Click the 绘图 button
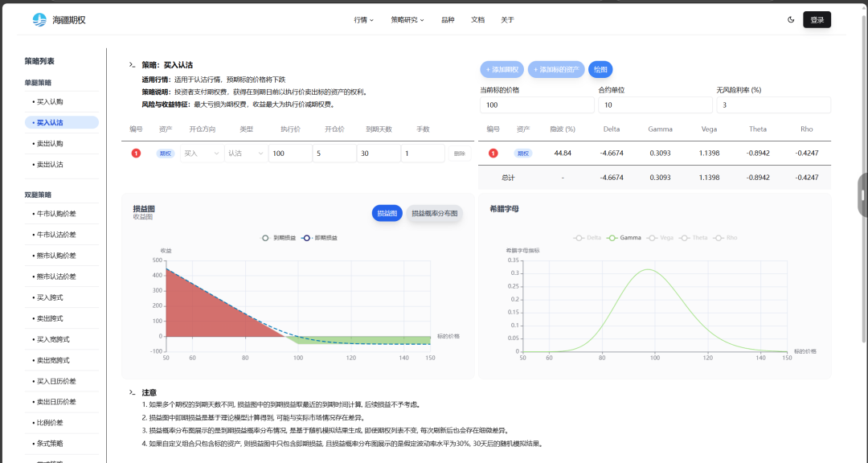 tap(600, 70)
